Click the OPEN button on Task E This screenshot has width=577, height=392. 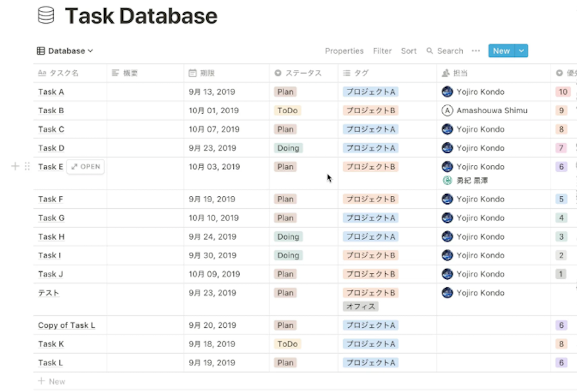click(x=86, y=167)
